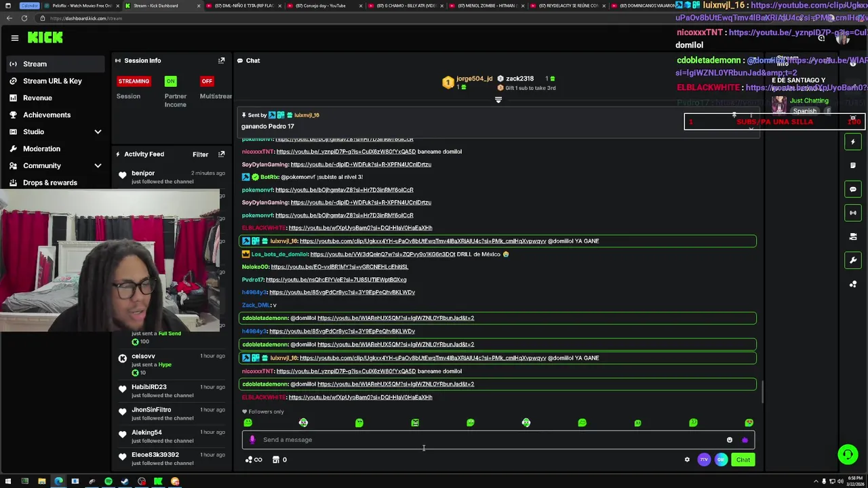Click username Zack_DML in chat
The height and width of the screenshot is (488, 868).
coord(256,306)
